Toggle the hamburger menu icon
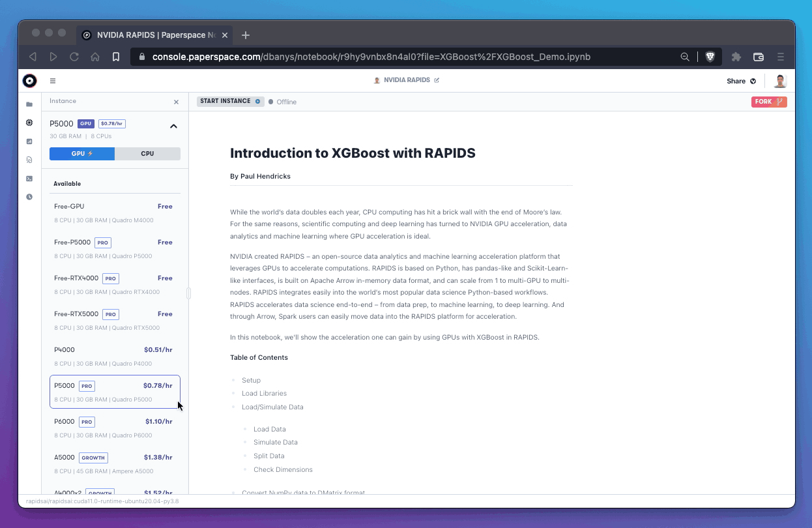The image size is (812, 528). [x=53, y=81]
